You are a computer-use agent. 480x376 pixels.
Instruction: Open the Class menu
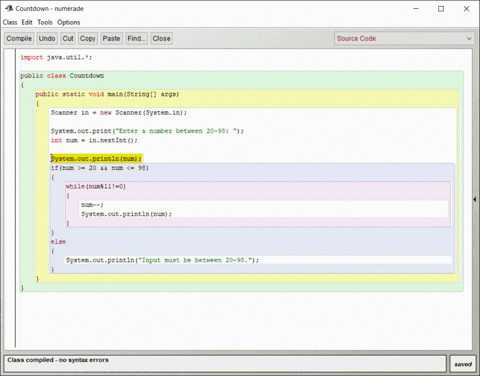coord(10,22)
